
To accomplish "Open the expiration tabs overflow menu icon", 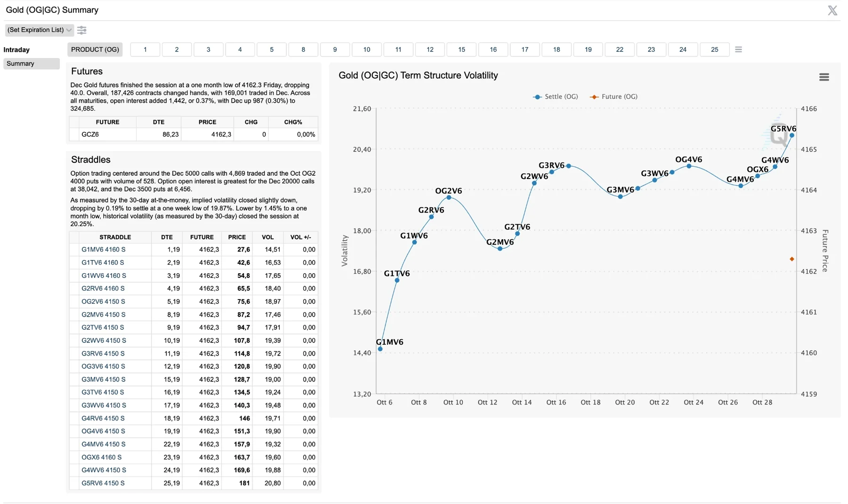I will pyautogui.click(x=738, y=49).
